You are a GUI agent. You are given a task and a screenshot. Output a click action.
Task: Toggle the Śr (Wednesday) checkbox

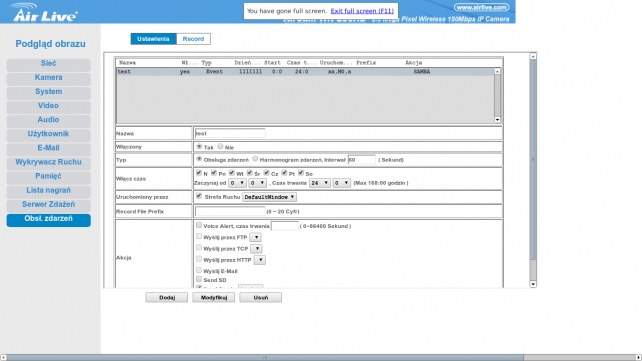(x=249, y=173)
